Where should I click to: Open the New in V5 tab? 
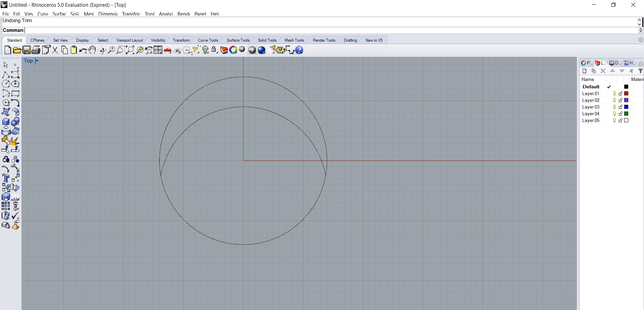[374, 40]
